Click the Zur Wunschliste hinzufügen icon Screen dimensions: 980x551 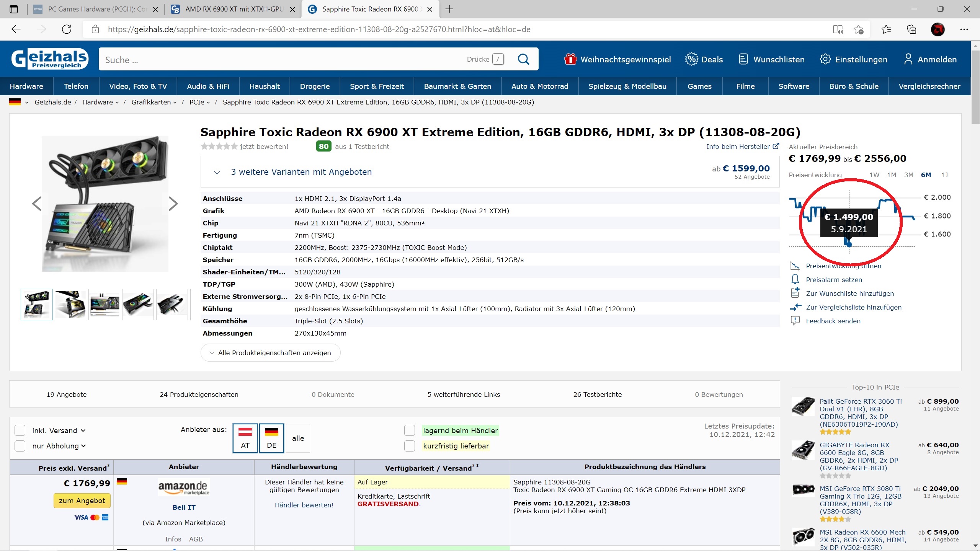point(795,293)
